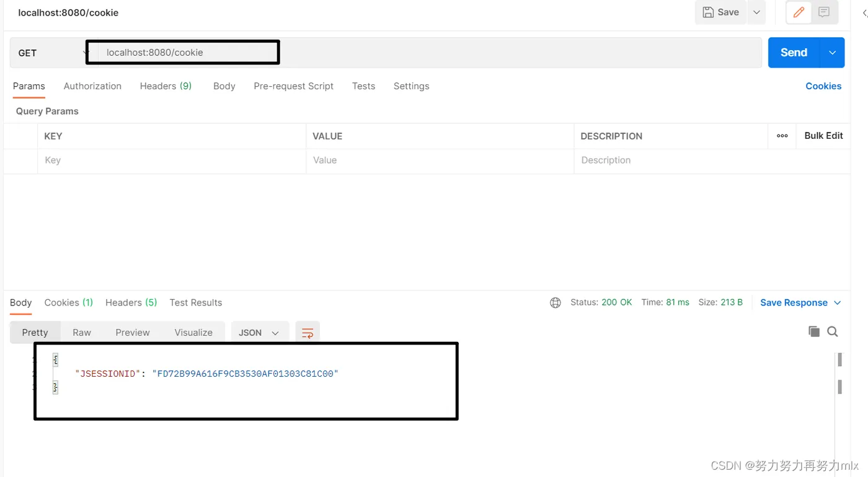Open the Test Results tab

point(195,302)
